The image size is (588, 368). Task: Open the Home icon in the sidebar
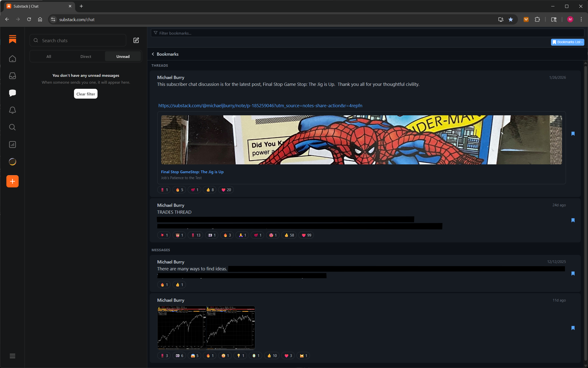pyautogui.click(x=12, y=59)
